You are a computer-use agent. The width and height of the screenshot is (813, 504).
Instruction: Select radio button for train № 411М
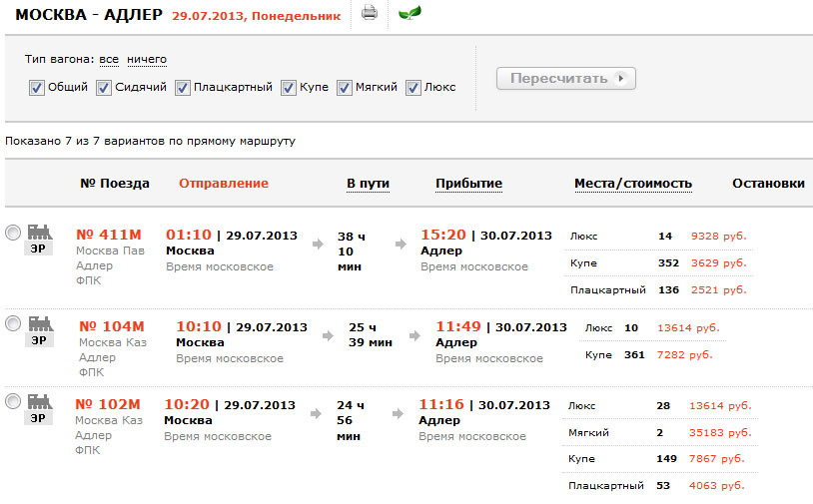click(x=13, y=233)
